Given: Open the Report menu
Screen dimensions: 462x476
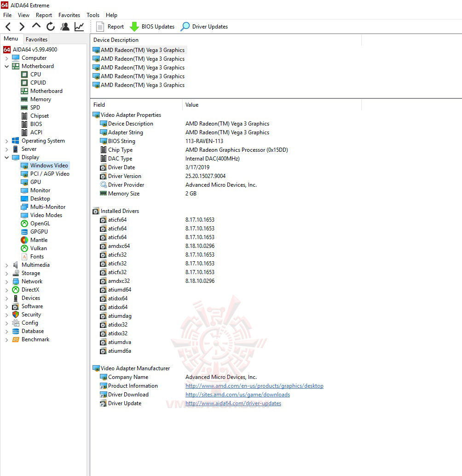Looking at the screenshot, I should point(44,15).
